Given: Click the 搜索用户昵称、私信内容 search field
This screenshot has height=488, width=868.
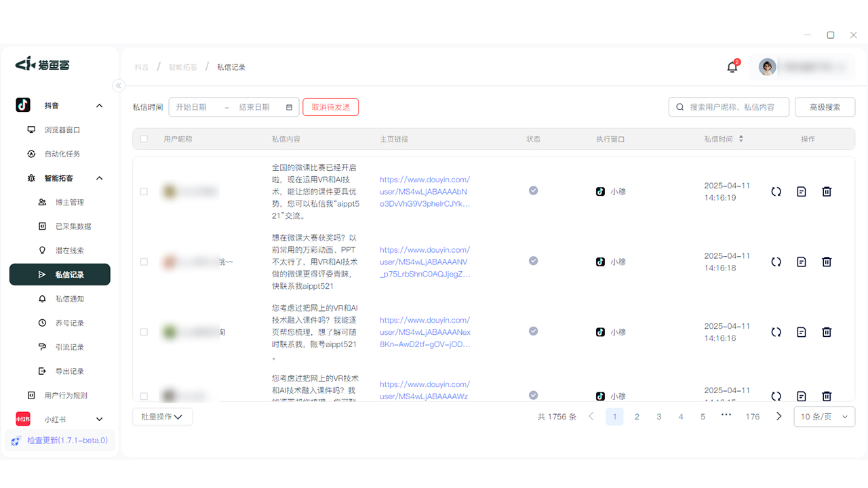Looking at the screenshot, I should (729, 107).
